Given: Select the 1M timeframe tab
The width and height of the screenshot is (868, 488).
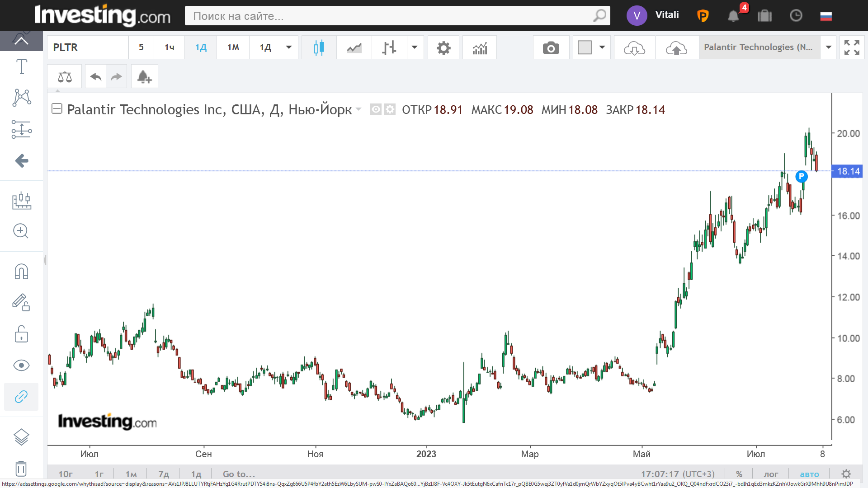Looking at the screenshot, I should [233, 47].
